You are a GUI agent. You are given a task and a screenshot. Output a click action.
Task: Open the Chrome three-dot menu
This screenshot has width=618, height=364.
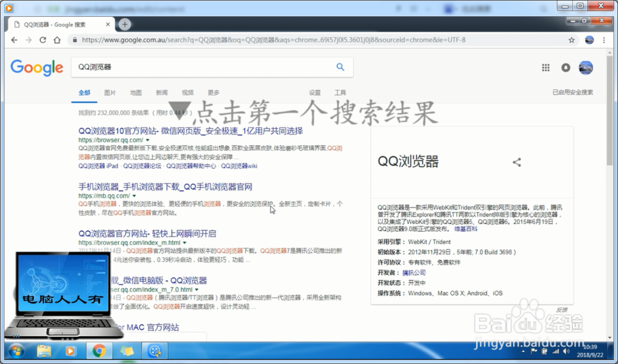click(x=604, y=40)
